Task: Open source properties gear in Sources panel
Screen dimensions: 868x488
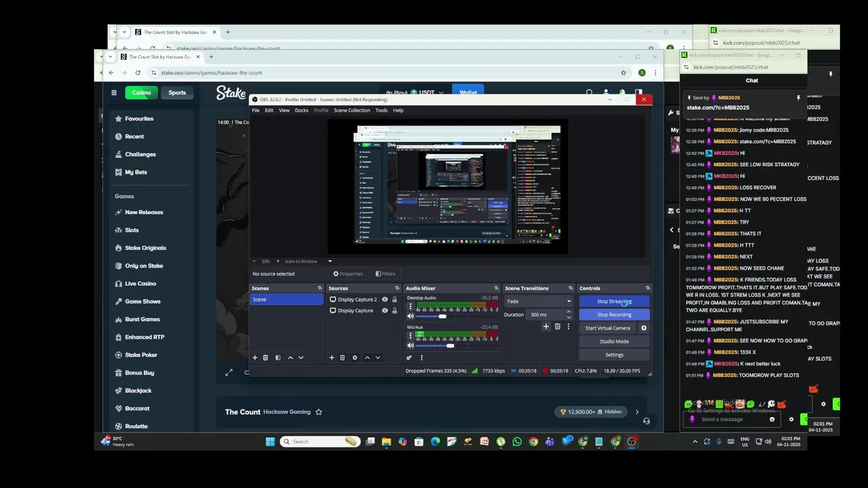Action: click(x=355, y=358)
